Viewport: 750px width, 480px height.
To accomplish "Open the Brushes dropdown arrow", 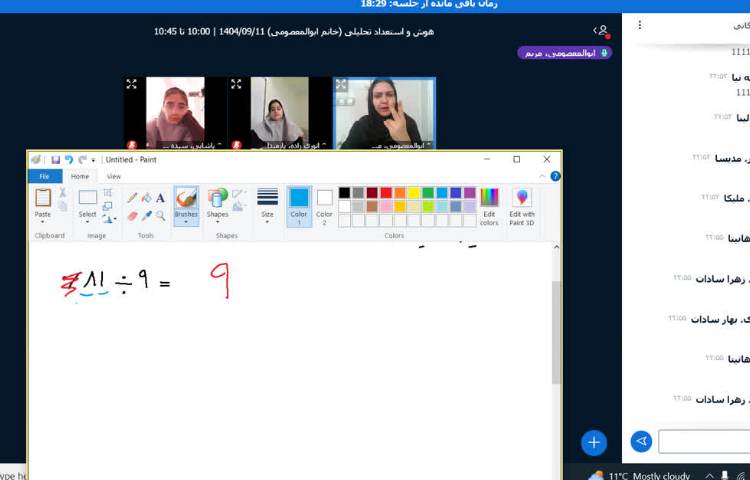I will (x=186, y=222).
